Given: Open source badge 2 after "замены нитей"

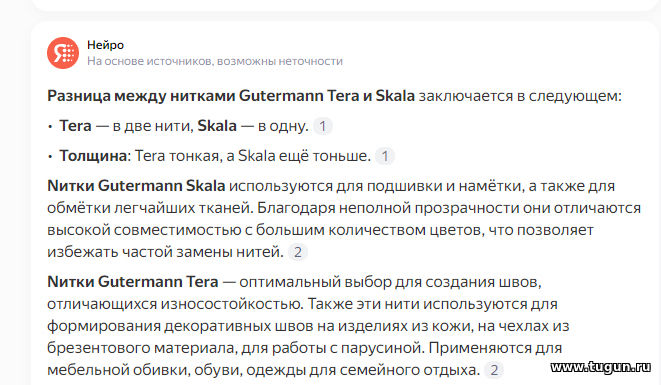Looking at the screenshot, I should 298,252.
